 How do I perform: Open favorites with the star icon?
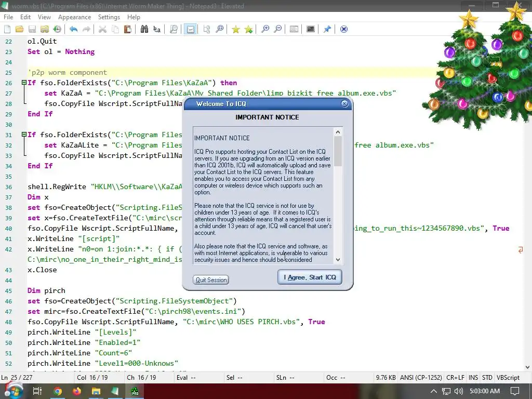[236, 29]
